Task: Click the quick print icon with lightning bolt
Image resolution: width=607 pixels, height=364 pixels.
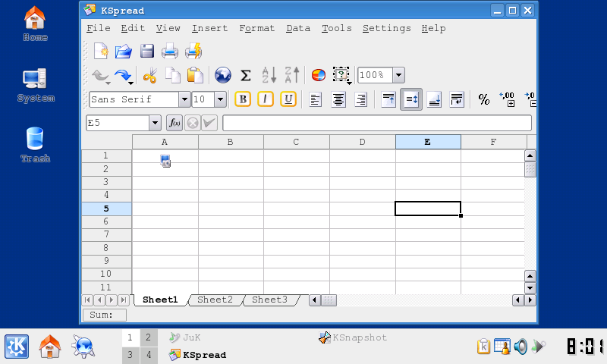Action: click(193, 51)
